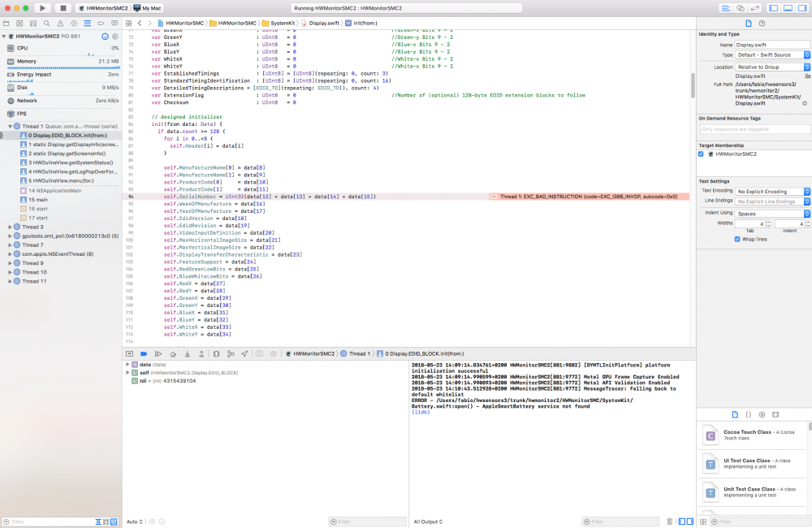Click the Run (play) button
Viewport: 812px width, 528px height.
pyautogui.click(x=42, y=8)
